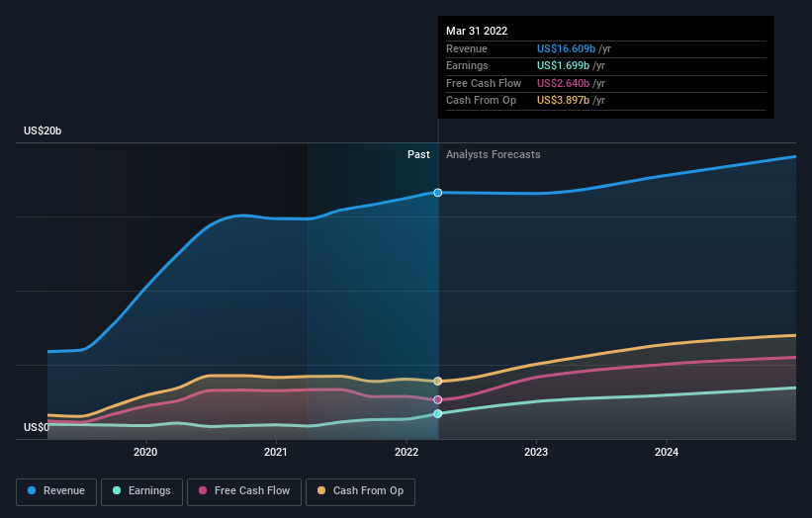Click the blue Revenue legend dot
Viewport: 812px width, 518px height.
32,490
